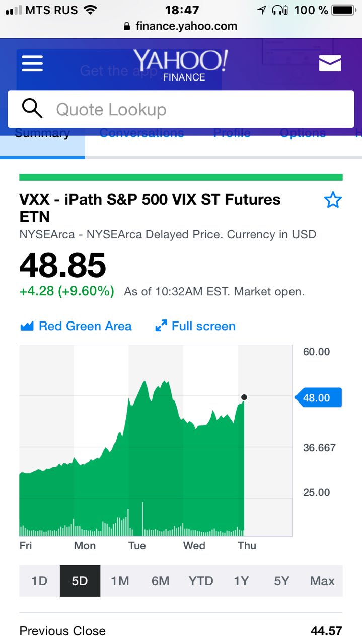This screenshot has height=644, width=362.
Task: Tap the lock icon beside the URL
Action: [127, 26]
